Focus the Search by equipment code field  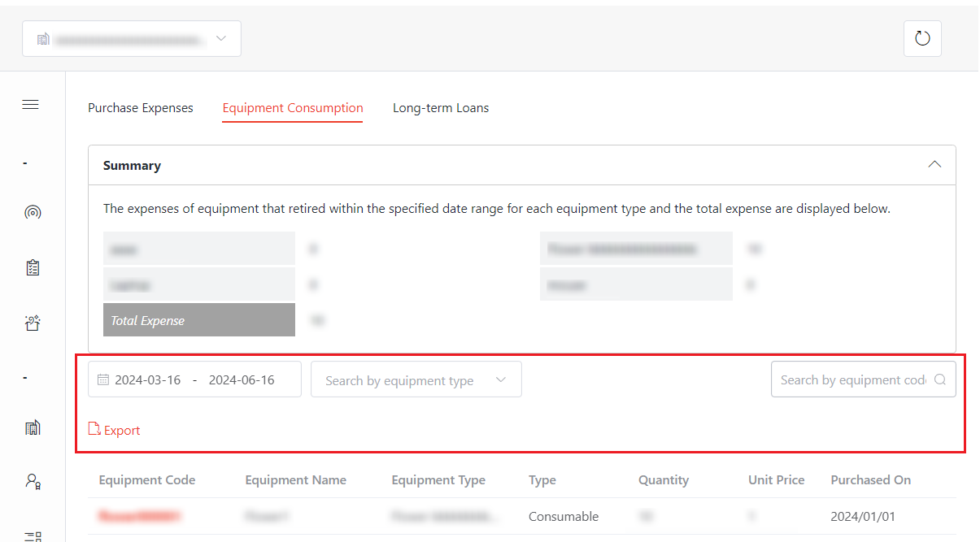coord(852,379)
